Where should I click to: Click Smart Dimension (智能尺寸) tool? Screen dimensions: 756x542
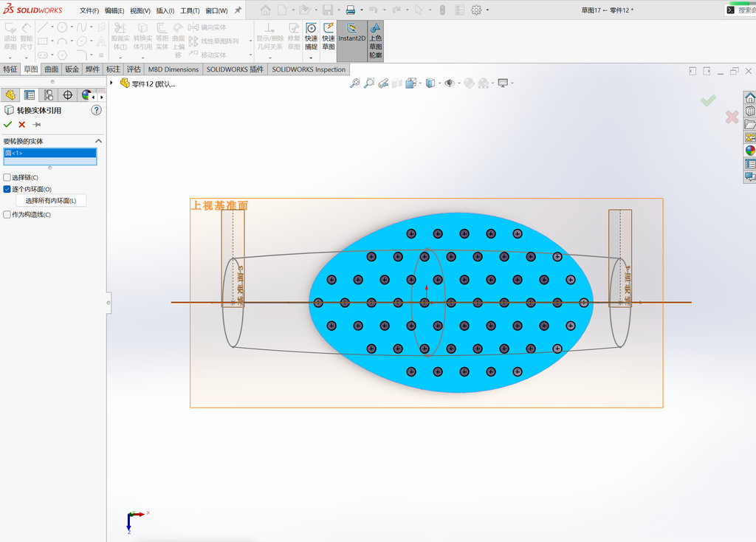coord(27,36)
